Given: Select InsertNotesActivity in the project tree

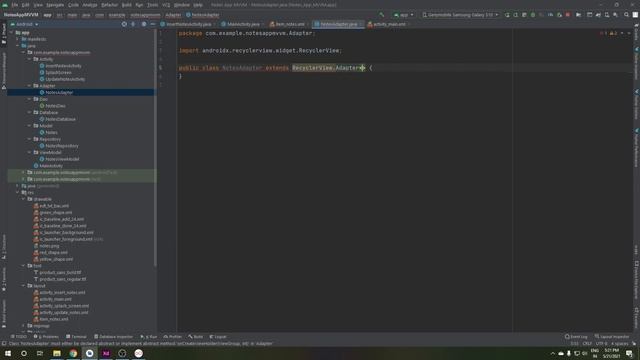Looking at the screenshot, I should click(x=63, y=66).
